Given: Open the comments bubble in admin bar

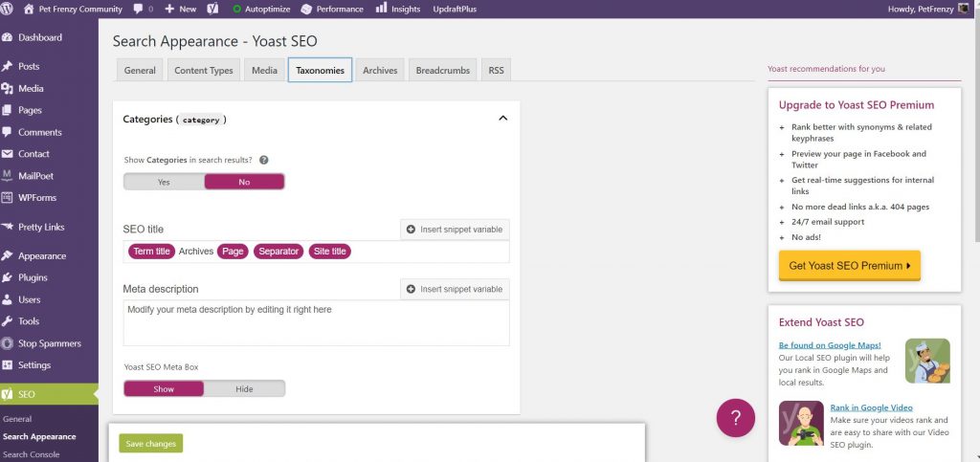Looking at the screenshot, I should coord(138,10).
